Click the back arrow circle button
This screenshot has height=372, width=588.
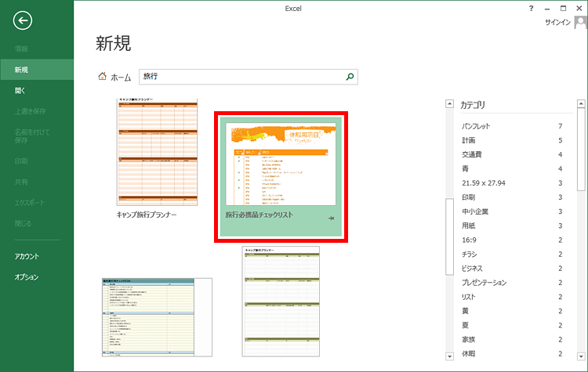point(24,21)
